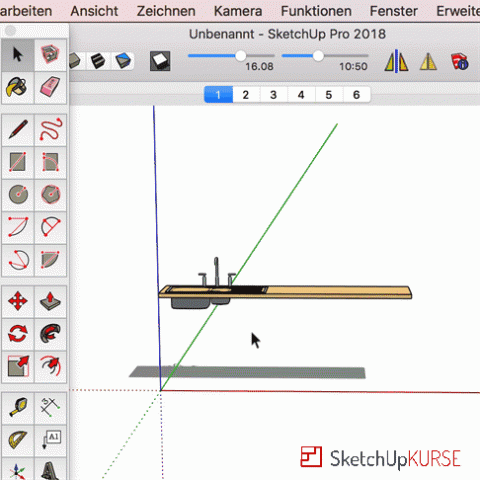Viewport: 480px width, 480px height.
Task: Select the Rotate tool
Action: (x=18, y=334)
